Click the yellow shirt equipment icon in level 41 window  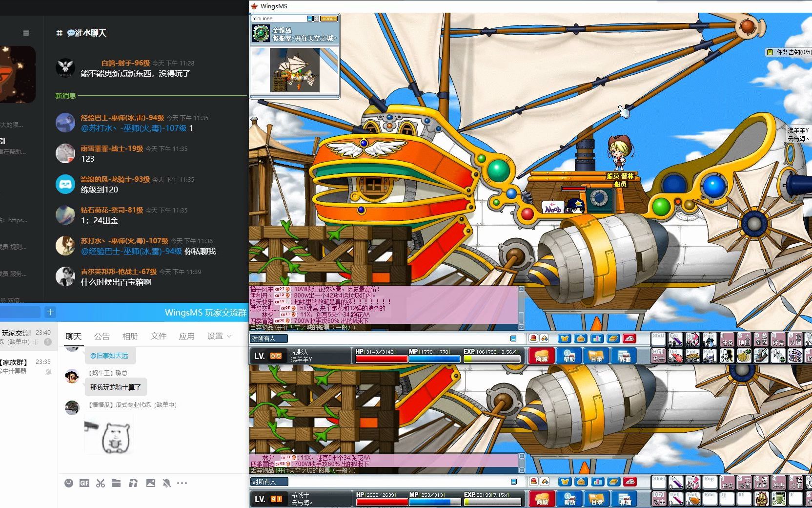(x=565, y=482)
